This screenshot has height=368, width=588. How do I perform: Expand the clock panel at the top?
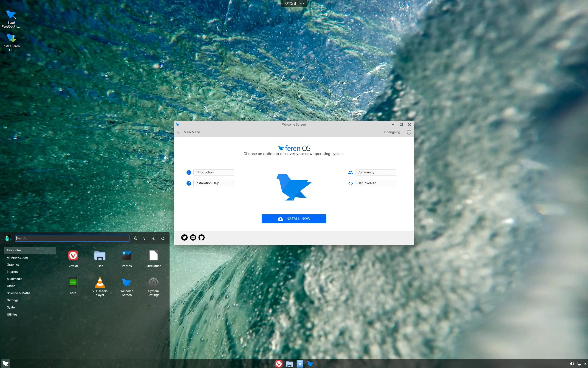tap(302, 3)
